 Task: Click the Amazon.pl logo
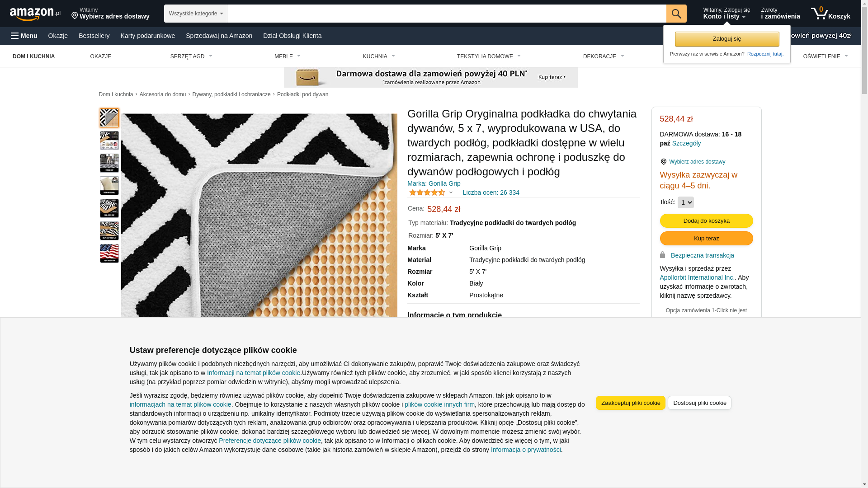point(35,14)
